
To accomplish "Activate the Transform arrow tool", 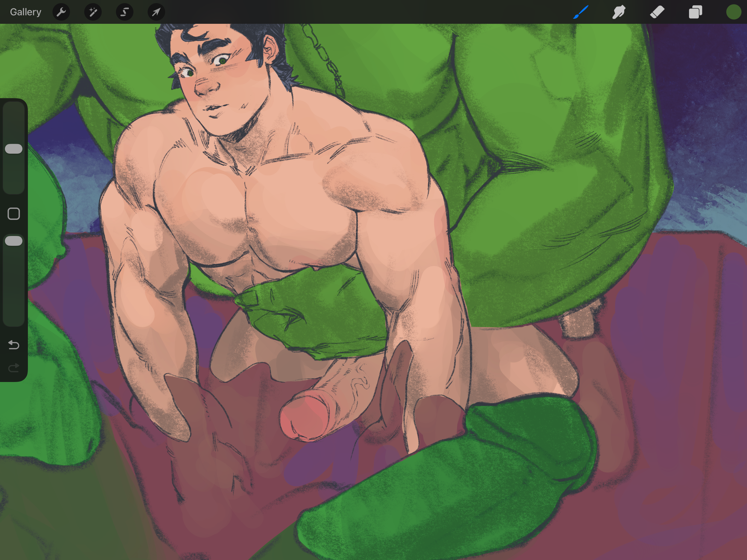I will [156, 12].
